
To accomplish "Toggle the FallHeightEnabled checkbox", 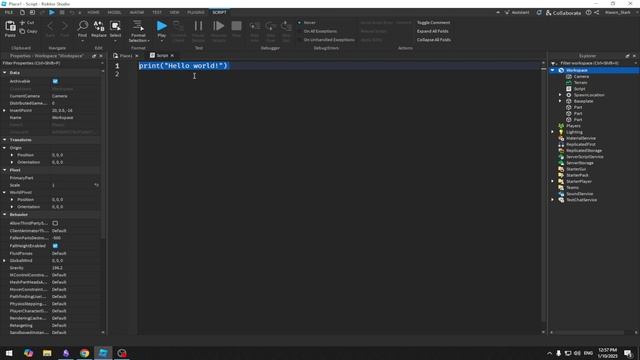I will coord(55,246).
